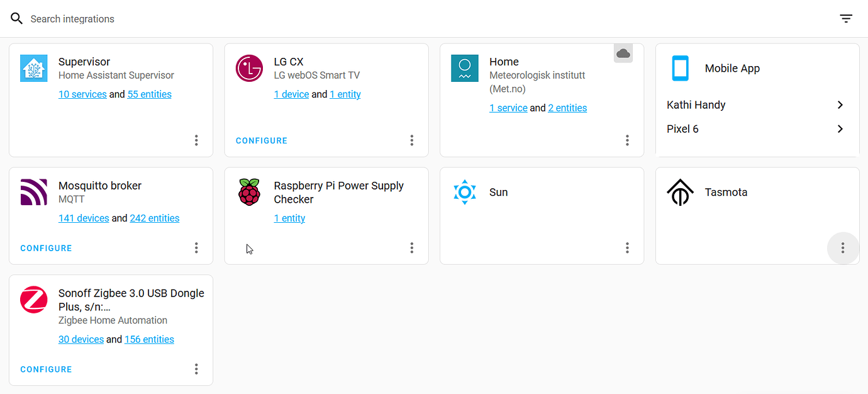Image resolution: width=868 pixels, height=394 pixels.
Task: Open the 141 devices MQTT link
Action: coord(84,218)
